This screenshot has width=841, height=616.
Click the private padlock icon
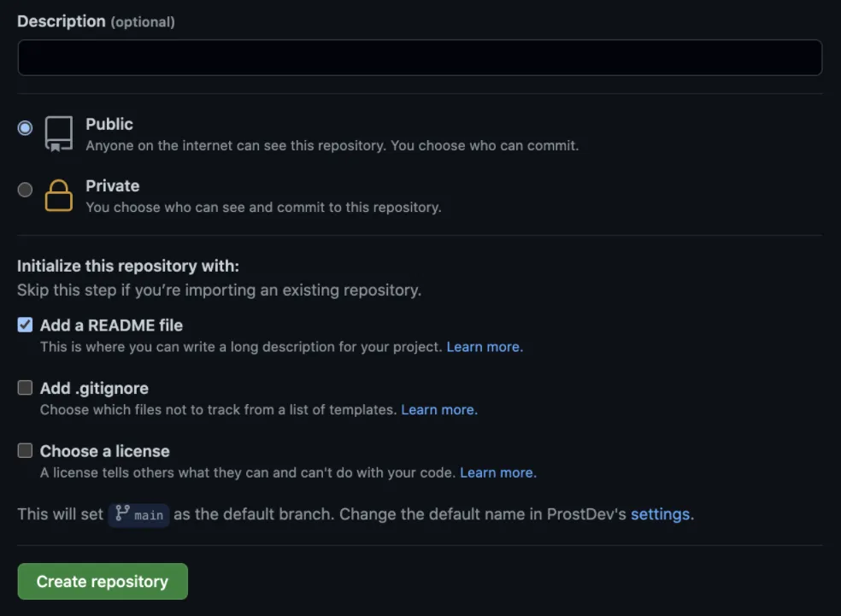(58, 195)
